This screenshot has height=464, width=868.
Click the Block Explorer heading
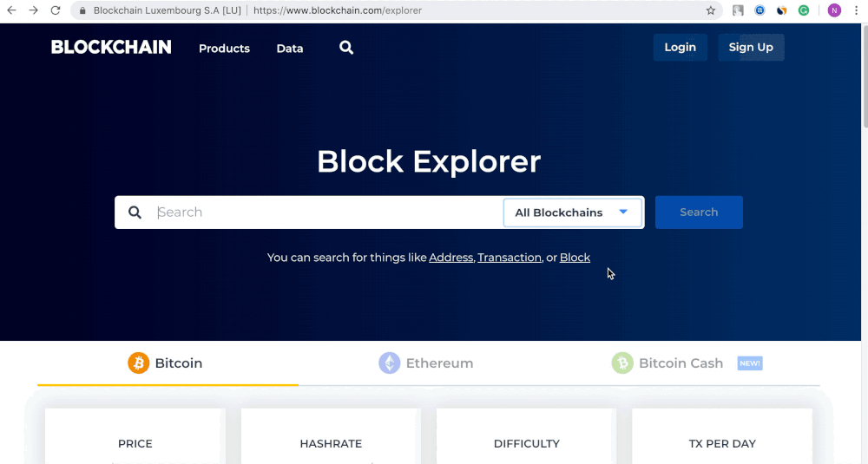coord(429,161)
